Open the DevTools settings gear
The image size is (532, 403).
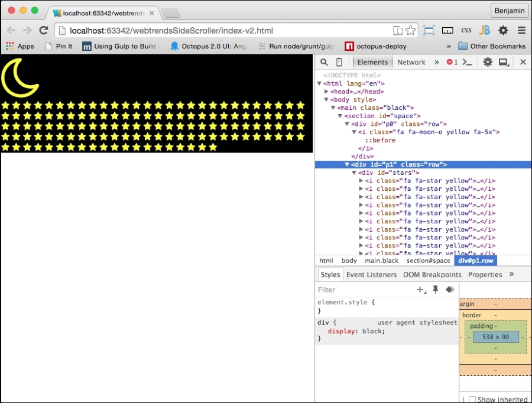click(487, 61)
